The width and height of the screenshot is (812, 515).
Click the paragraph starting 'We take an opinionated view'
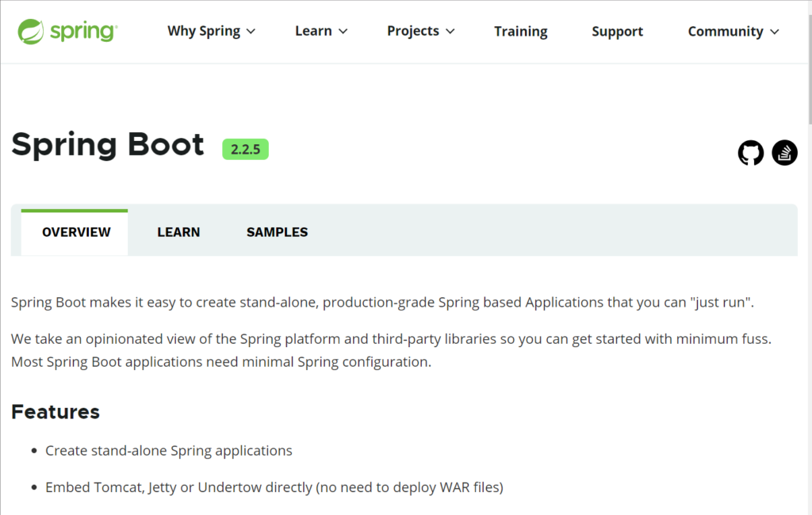[x=392, y=350]
